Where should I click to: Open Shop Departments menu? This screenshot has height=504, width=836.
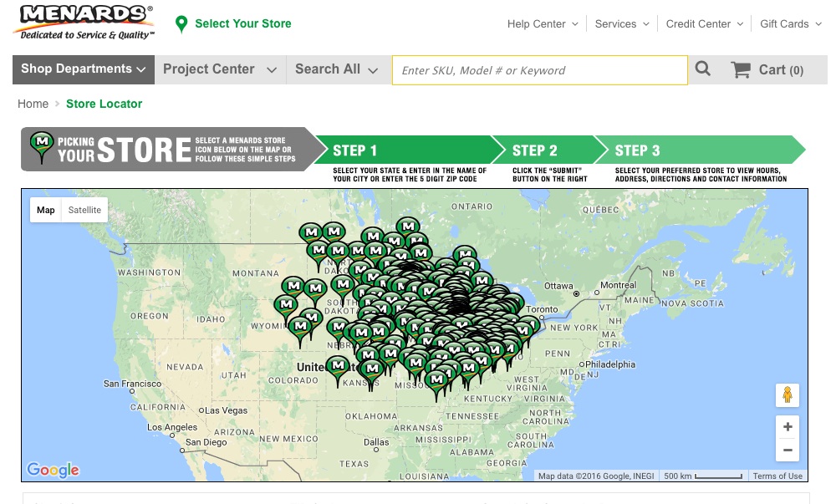click(84, 69)
